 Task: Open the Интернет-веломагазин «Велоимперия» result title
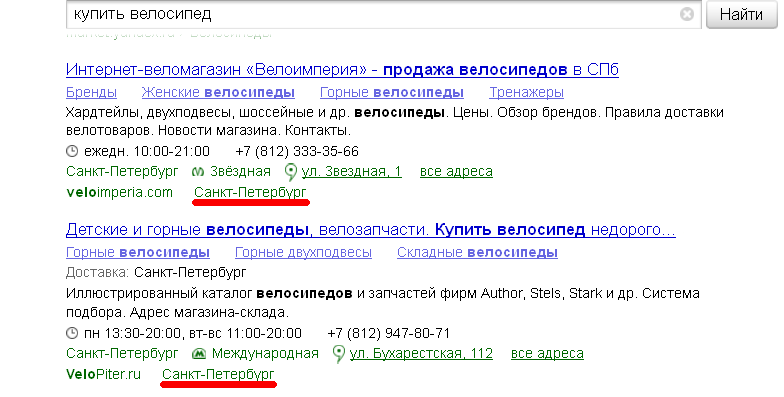(342, 70)
